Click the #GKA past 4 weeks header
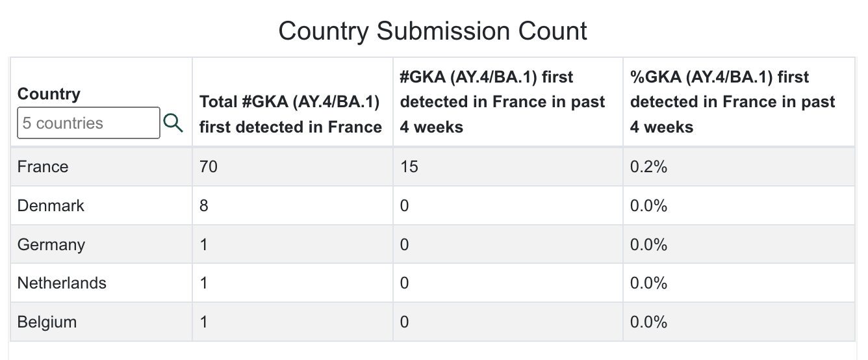This screenshot has height=360, width=868. [502, 102]
